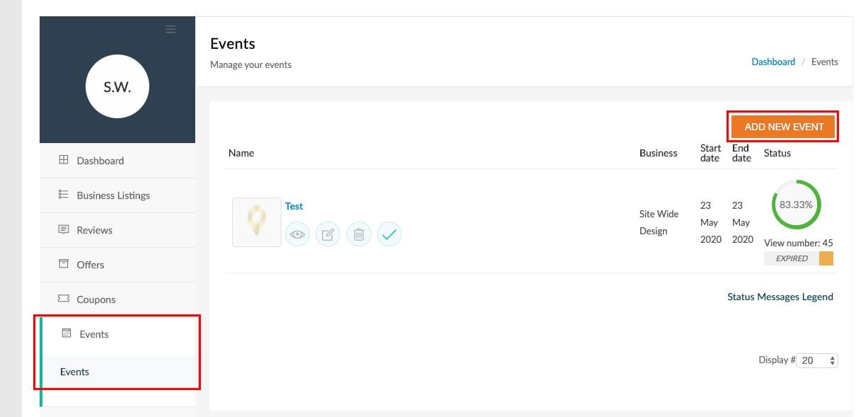Open the Events submenu item
The image size is (868, 417).
(x=74, y=372)
